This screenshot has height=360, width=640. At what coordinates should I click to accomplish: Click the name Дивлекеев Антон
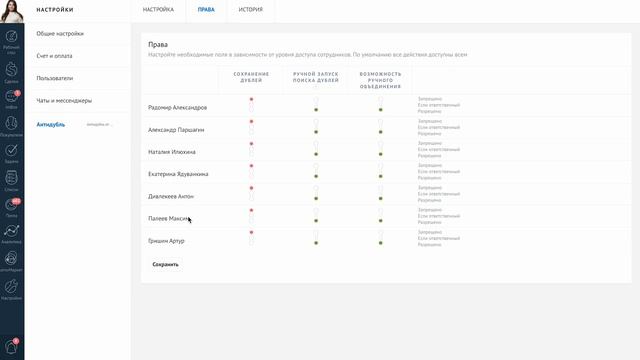pyautogui.click(x=171, y=196)
